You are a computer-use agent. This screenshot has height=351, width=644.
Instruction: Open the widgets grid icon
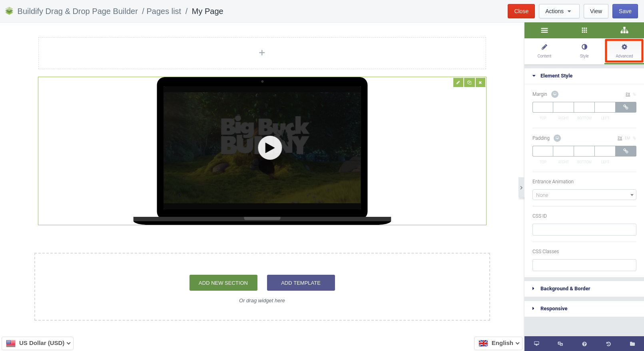(584, 30)
